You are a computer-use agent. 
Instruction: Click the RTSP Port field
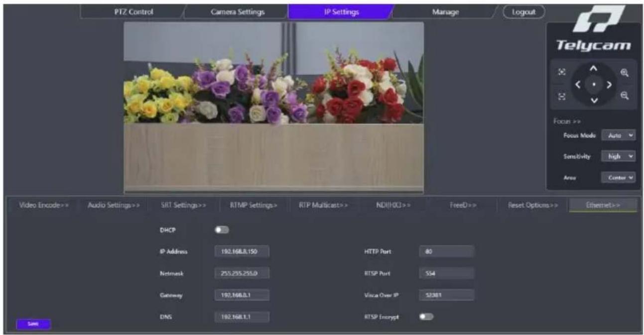click(x=447, y=273)
